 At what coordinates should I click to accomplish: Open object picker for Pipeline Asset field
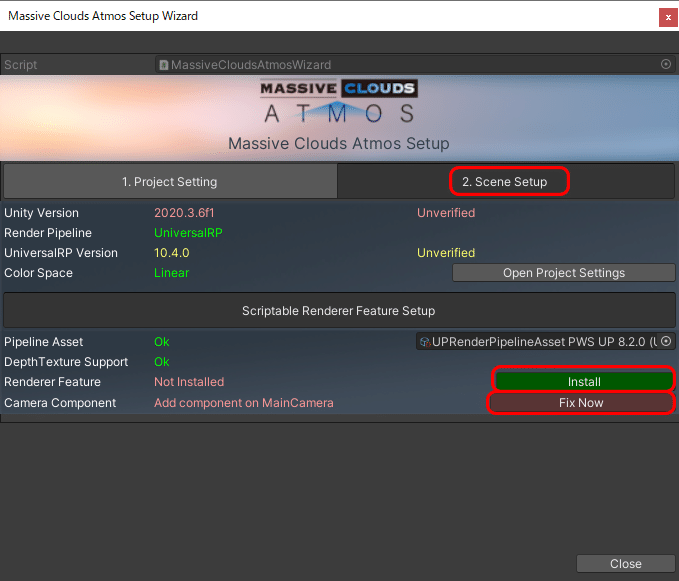click(666, 341)
